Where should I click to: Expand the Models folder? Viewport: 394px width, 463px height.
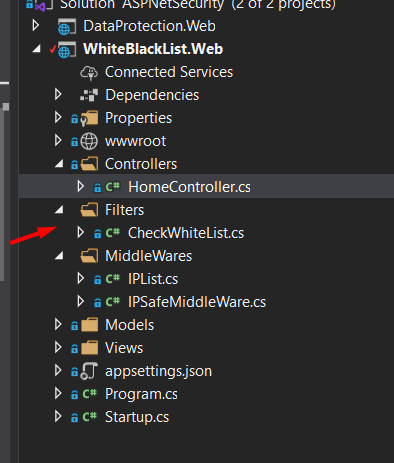coord(58,324)
